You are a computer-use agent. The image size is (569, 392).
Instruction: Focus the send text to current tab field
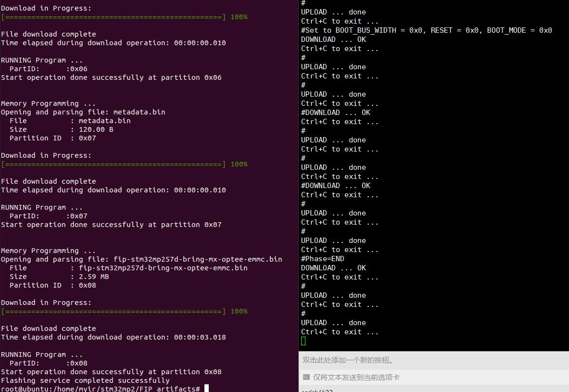pyautogui.click(x=433, y=378)
